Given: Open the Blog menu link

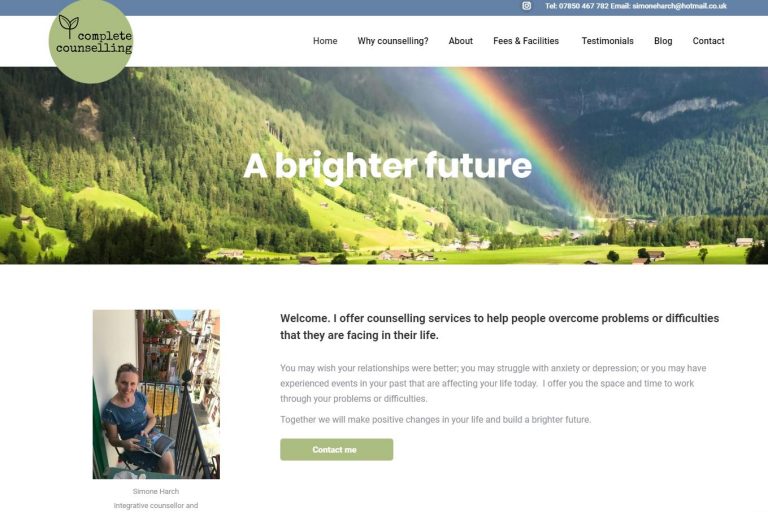Looking at the screenshot, I should pyautogui.click(x=663, y=41).
